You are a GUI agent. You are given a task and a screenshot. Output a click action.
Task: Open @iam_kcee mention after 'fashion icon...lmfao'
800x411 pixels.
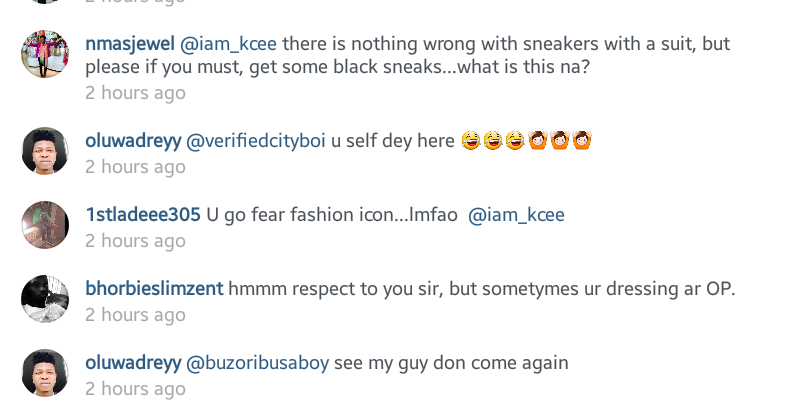(516, 215)
